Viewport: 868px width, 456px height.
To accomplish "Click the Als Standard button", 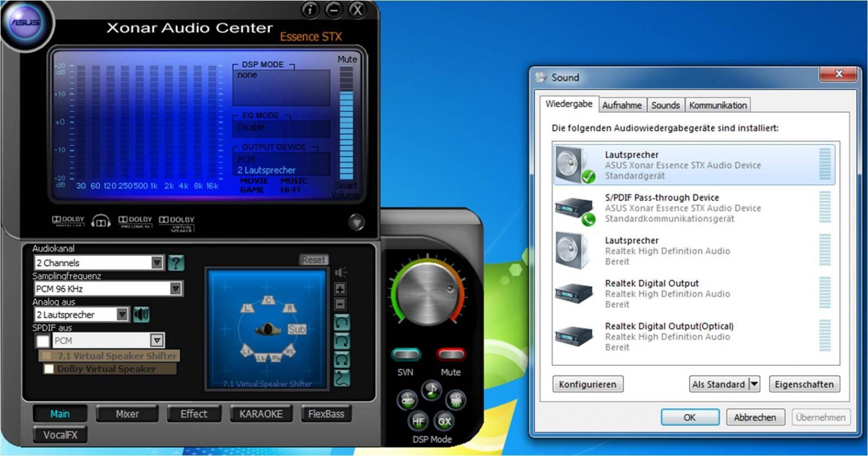I will point(719,384).
